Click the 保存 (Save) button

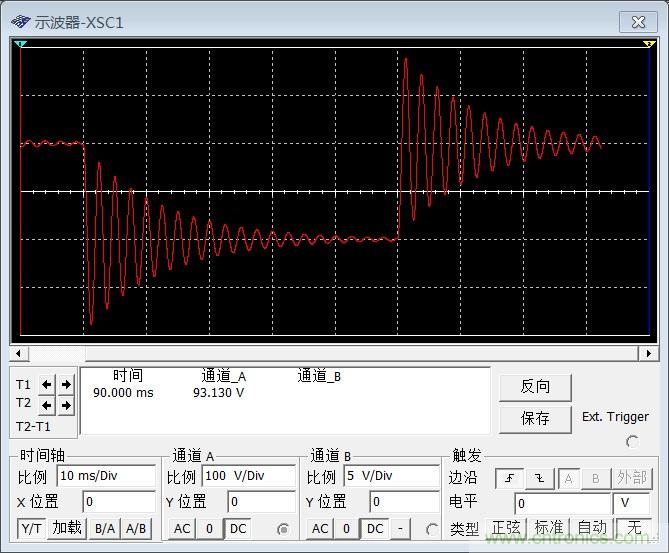pos(535,418)
